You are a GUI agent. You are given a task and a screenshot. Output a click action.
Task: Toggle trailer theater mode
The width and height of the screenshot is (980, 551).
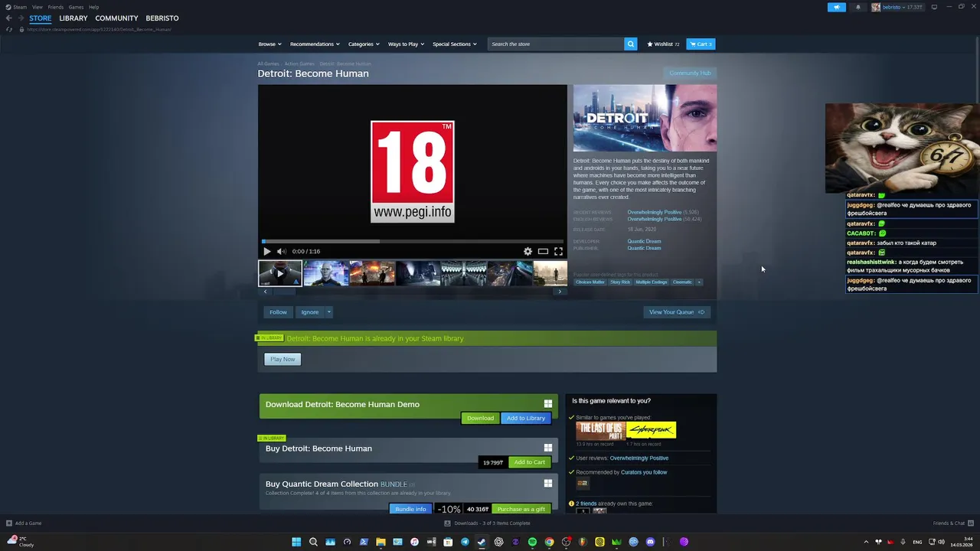pyautogui.click(x=543, y=251)
